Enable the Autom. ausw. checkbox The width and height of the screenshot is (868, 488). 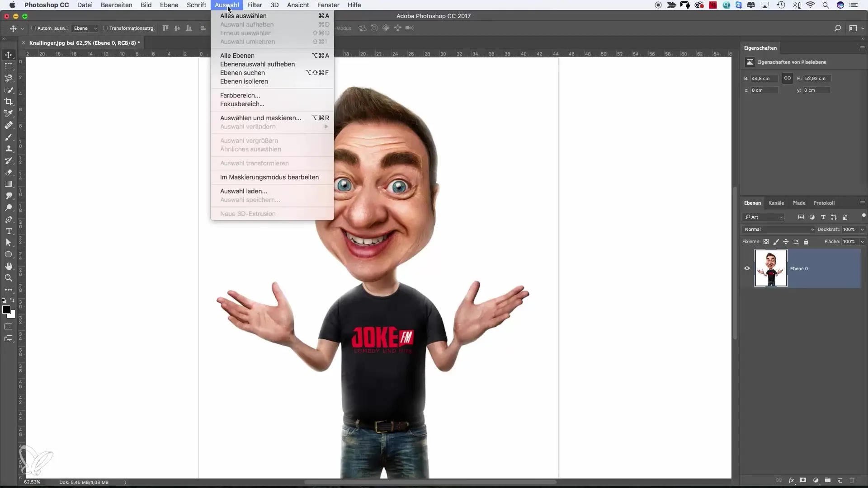click(33, 28)
